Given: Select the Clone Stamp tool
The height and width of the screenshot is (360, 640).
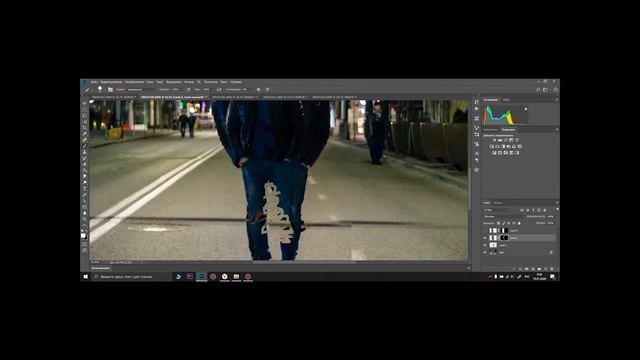Looking at the screenshot, I should click(84, 152).
